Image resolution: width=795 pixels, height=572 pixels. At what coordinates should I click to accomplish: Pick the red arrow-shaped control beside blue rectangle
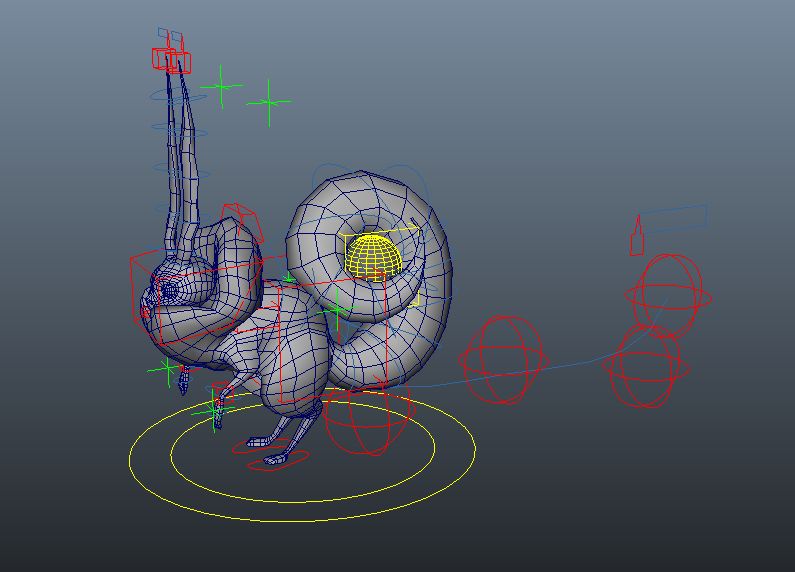(637, 236)
